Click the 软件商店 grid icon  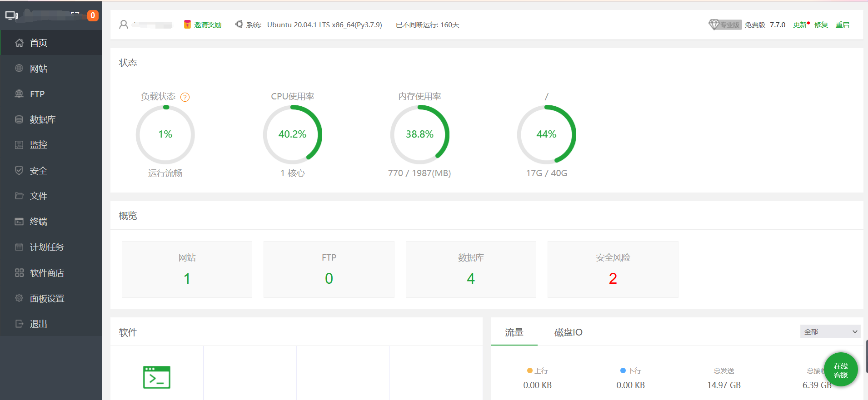[19, 273]
